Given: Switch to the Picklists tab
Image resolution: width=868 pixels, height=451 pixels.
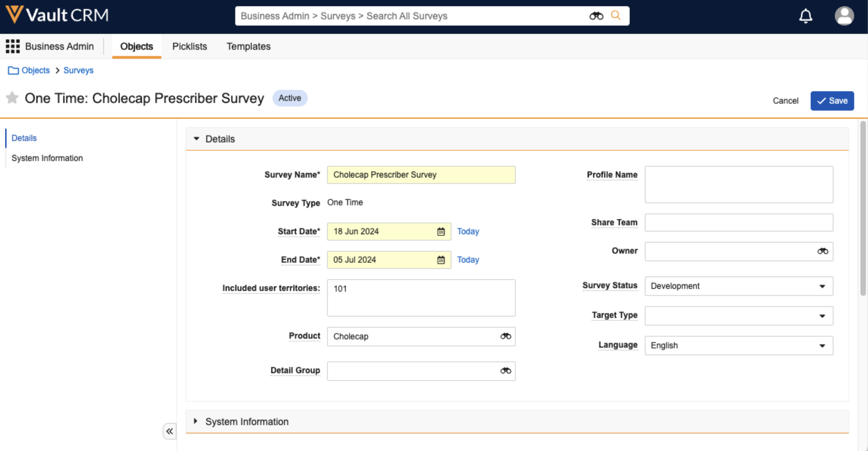Looking at the screenshot, I should (189, 46).
